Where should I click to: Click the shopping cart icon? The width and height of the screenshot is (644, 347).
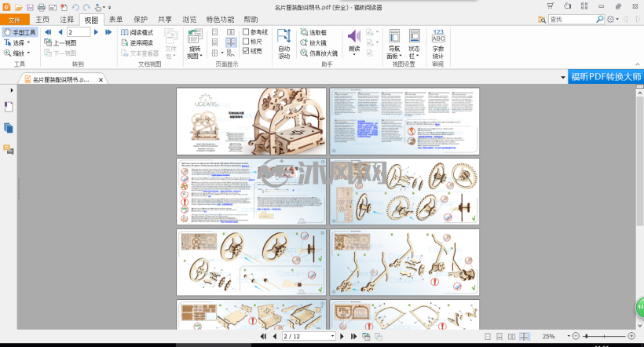551,5
